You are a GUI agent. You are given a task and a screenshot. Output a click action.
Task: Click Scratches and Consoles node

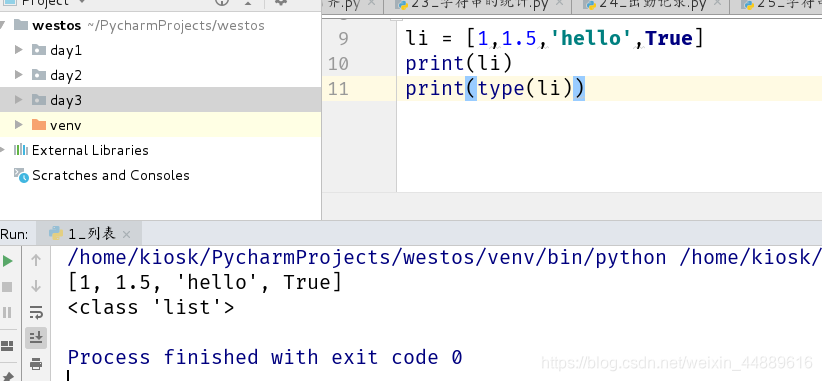pyautogui.click(x=111, y=175)
